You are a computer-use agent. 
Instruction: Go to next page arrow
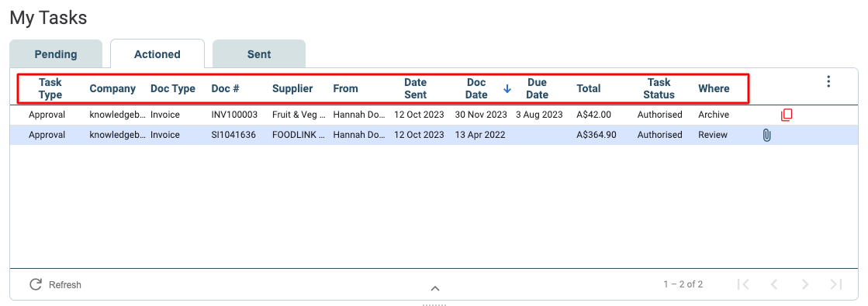(805, 284)
